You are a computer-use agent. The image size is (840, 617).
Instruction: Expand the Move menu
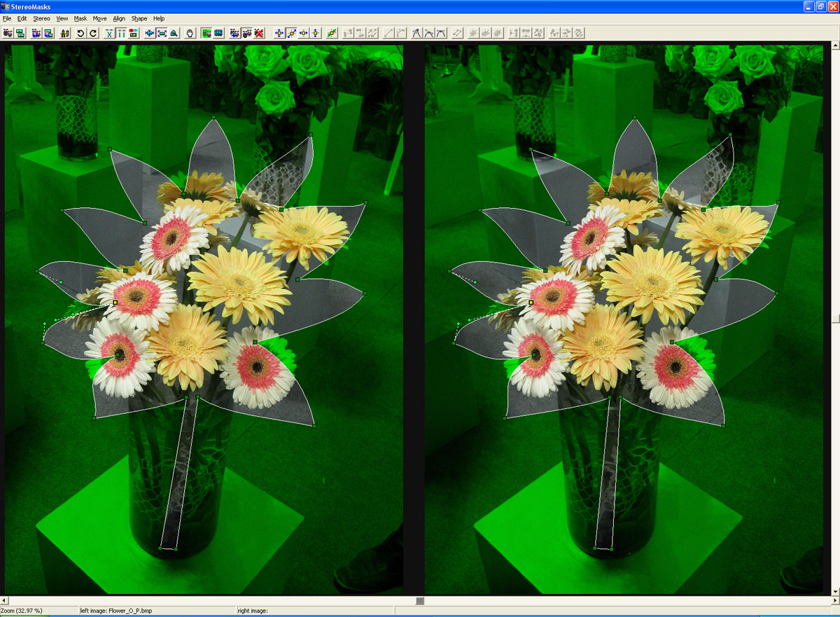[99, 18]
